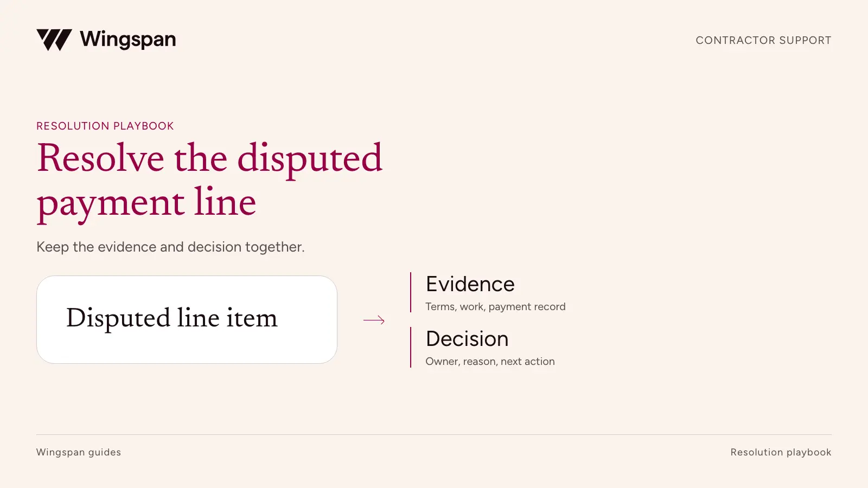Click the right-pointing arrow icon
Screen dimensions: 868x488
(x=374, y=320)
